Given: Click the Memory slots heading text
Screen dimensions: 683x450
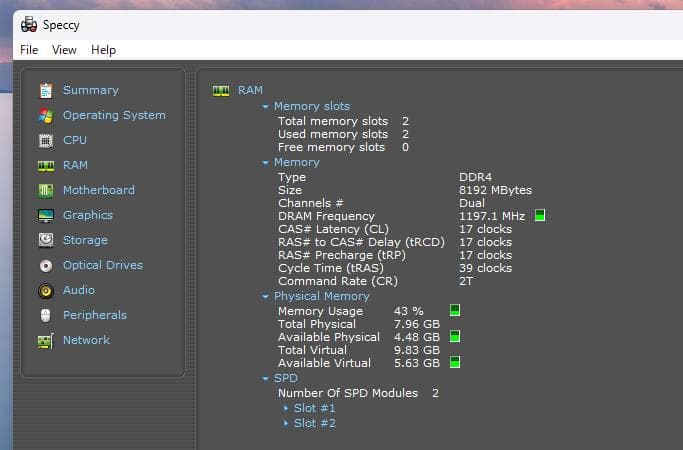Looking at the screenshot, I should (x=311, y=106).
